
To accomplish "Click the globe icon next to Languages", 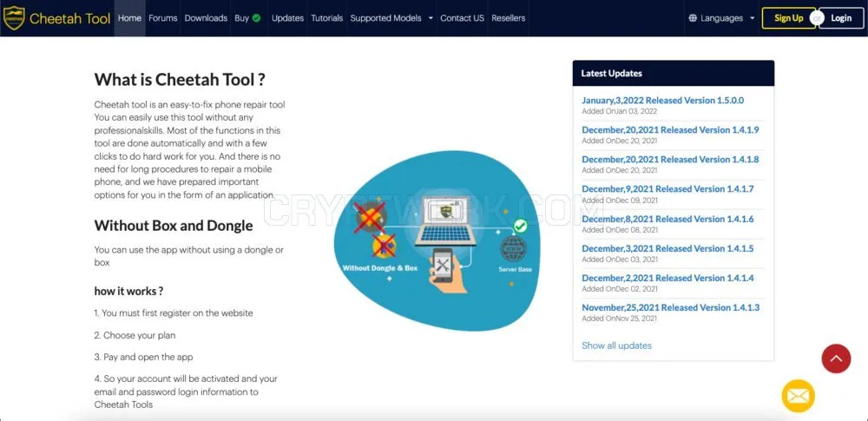I will coord(693,17).
